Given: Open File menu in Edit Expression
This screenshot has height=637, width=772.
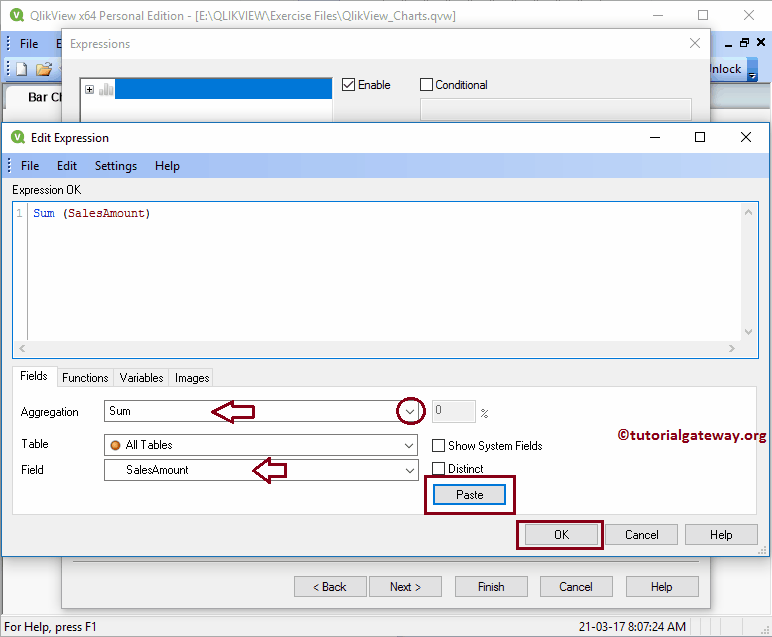Looking at the screenshot, I should 30,166.
